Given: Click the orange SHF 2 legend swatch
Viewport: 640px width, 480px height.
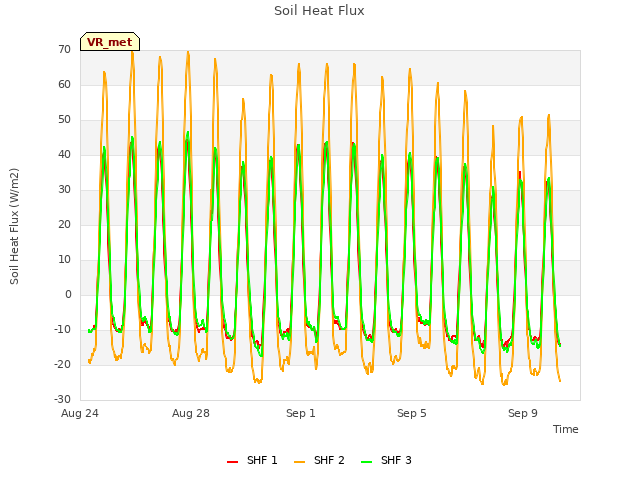Looking at the screenshot, I should coord(299,462).
